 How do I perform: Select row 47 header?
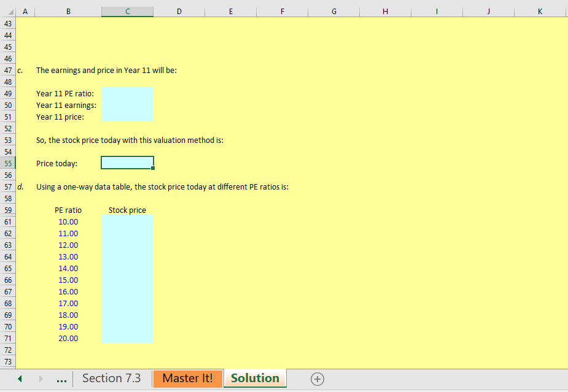(8, 70)
